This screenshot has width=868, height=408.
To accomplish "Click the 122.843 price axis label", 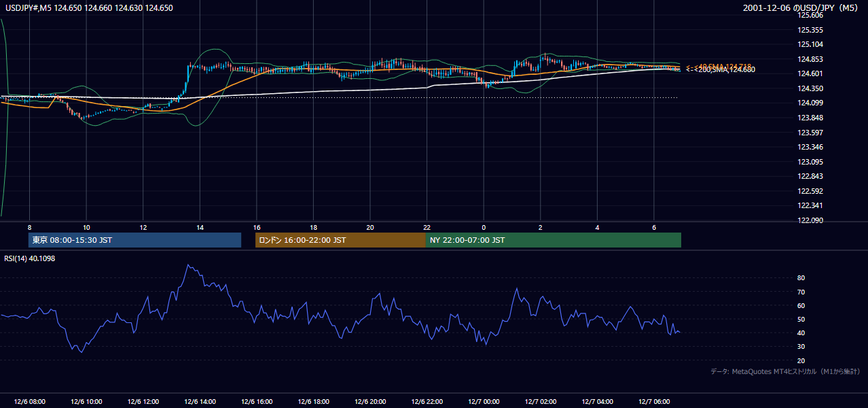I will coord(811,176).
